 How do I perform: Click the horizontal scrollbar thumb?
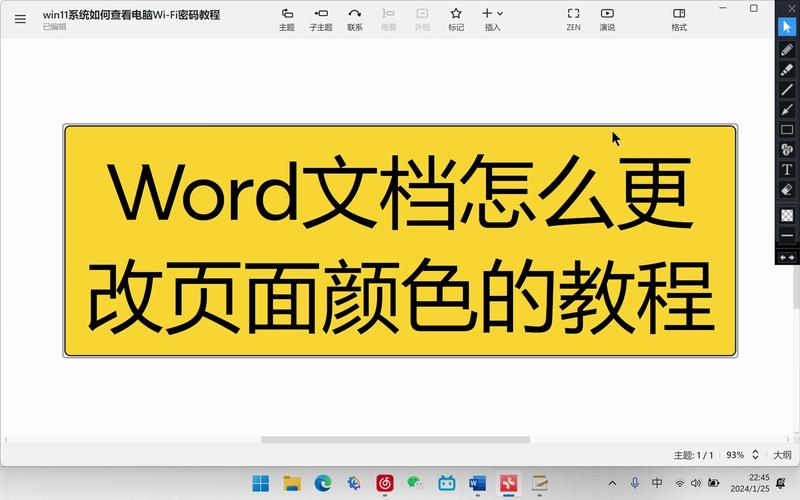click(x=395, y=440)
